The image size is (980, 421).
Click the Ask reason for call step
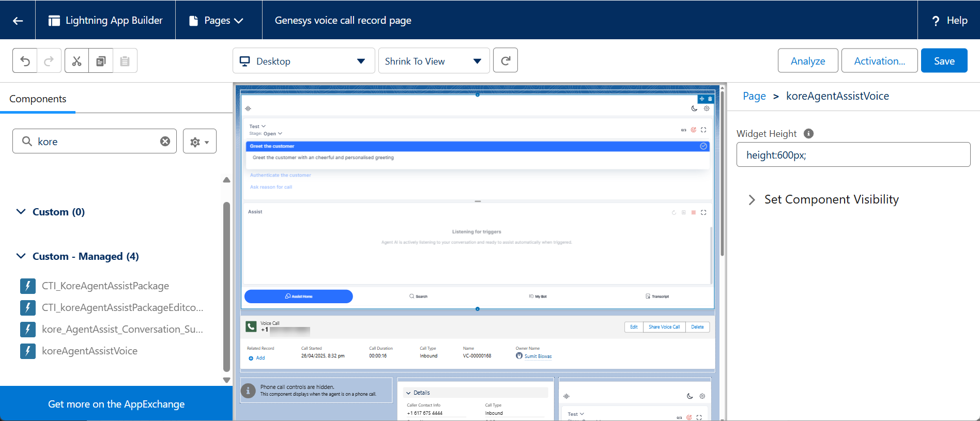271,187
